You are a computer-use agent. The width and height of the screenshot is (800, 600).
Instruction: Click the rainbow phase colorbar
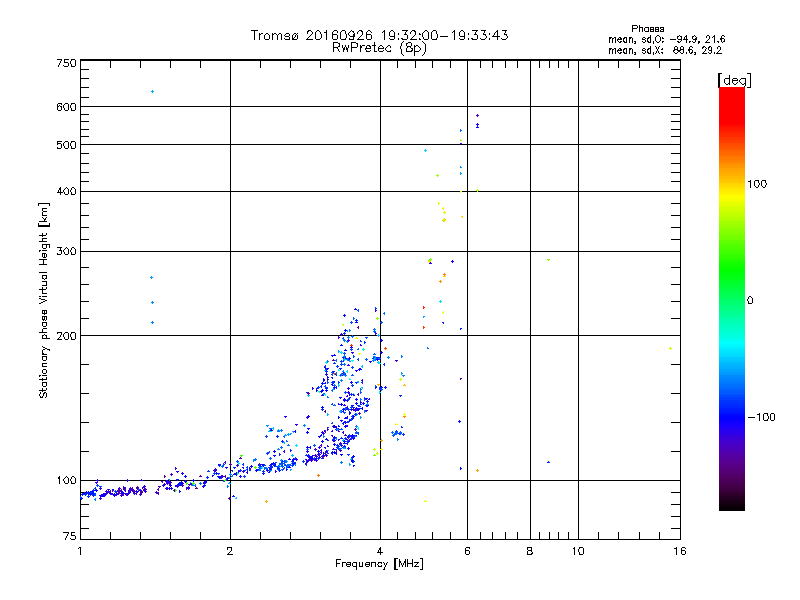tap(732, 299)
